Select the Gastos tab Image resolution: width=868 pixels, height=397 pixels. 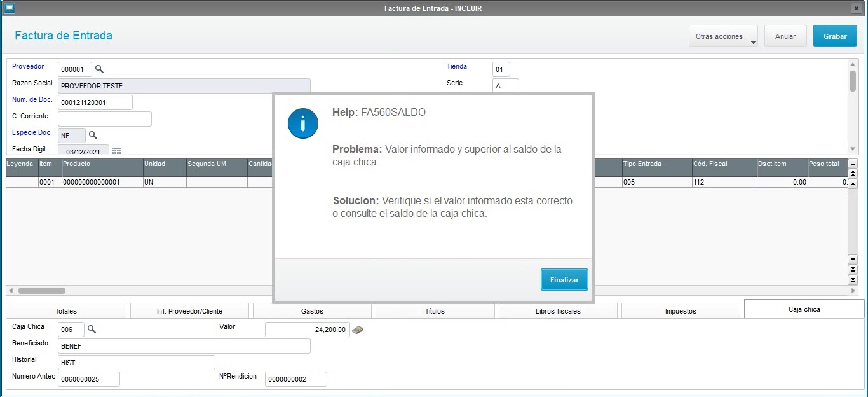[x=312, y=311]
